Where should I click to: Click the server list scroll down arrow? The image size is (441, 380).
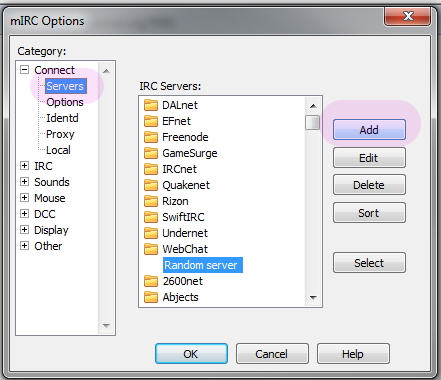point(313,297)
